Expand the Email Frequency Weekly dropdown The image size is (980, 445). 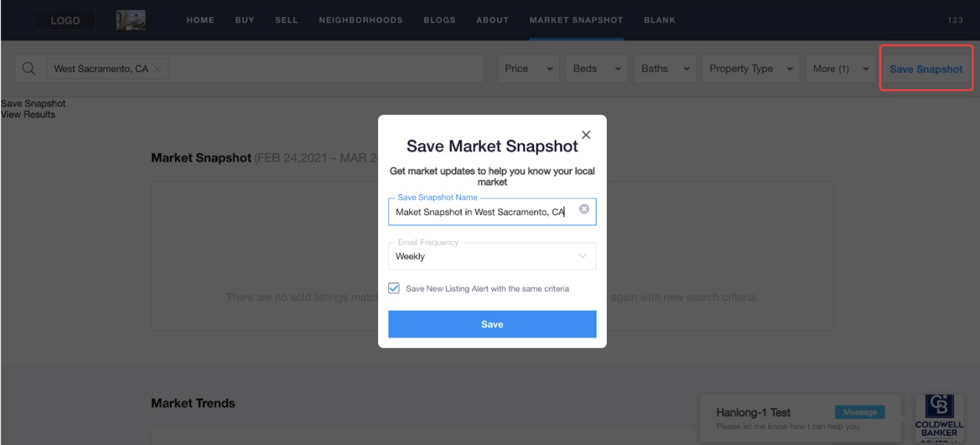pos(492,256)
